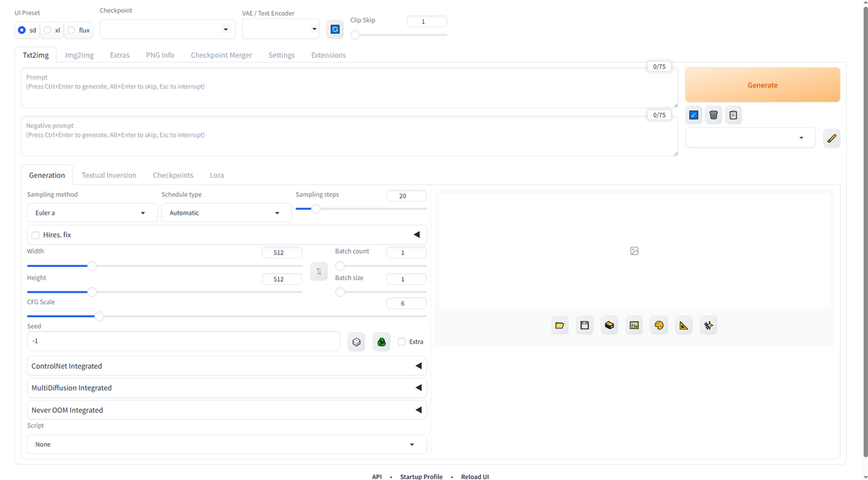This screenshot has width=868, height=480.
Task: Roll a random seed with the dice icon
Action: pyautogui.click(x=357, y=341)
